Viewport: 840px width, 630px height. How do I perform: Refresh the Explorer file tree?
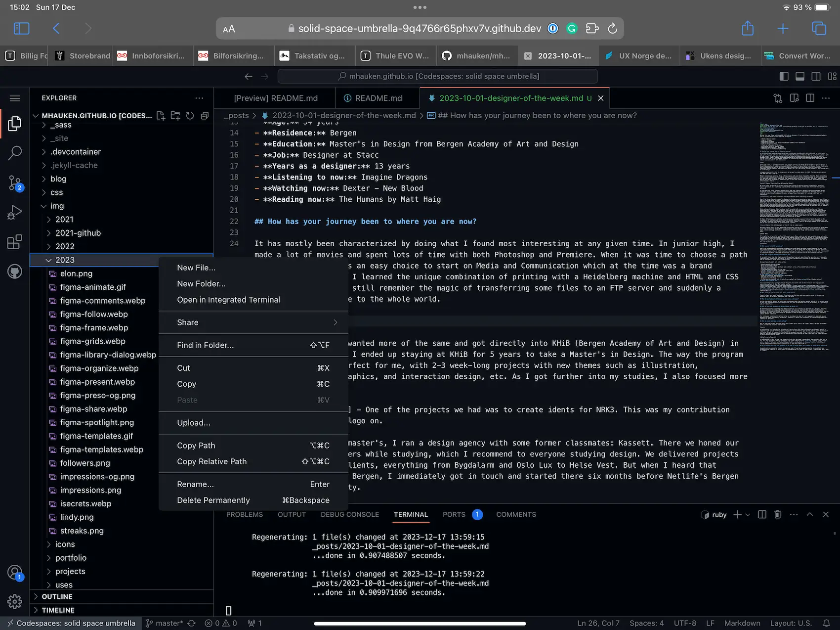tap(190, 116)
